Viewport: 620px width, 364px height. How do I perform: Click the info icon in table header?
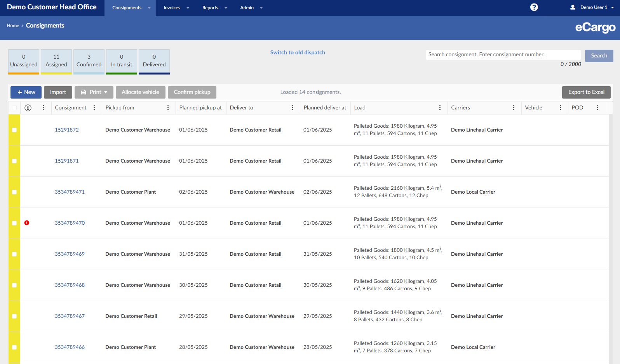tap(28, 108)
